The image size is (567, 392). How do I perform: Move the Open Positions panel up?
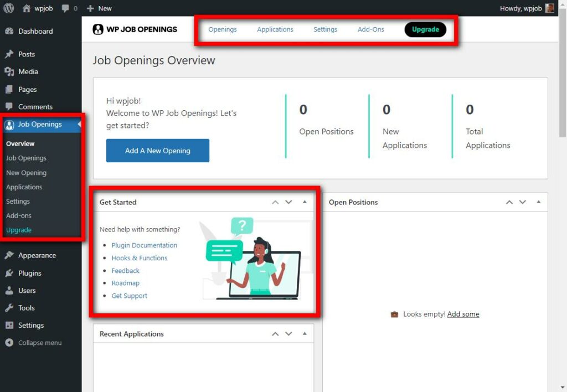(509, 202)
